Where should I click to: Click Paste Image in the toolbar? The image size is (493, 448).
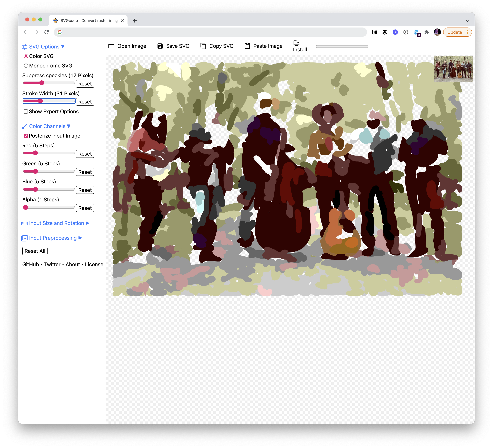point(263,46)
